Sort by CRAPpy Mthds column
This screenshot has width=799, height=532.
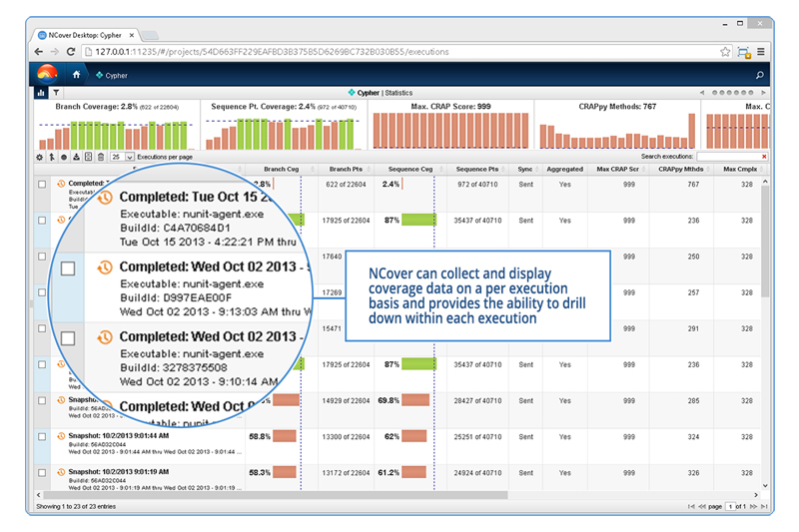(681, 169)
